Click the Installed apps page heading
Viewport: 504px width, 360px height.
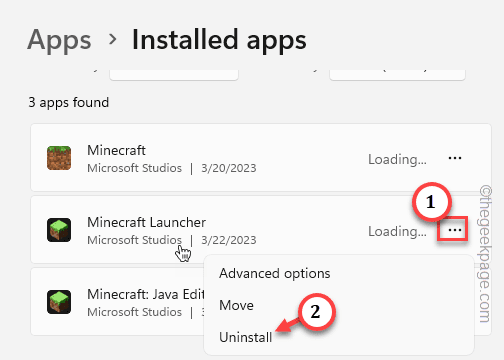pyautogui.click(x=219, y=40)
